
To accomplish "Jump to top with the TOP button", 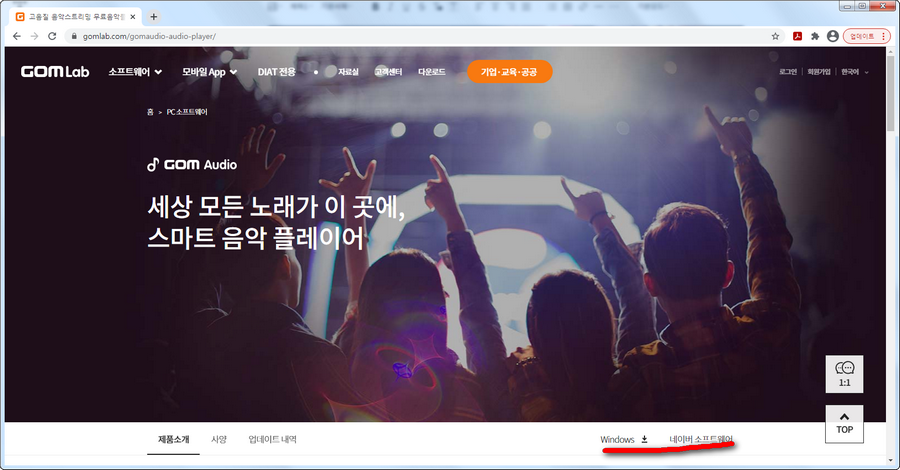I will coord(844,424).
